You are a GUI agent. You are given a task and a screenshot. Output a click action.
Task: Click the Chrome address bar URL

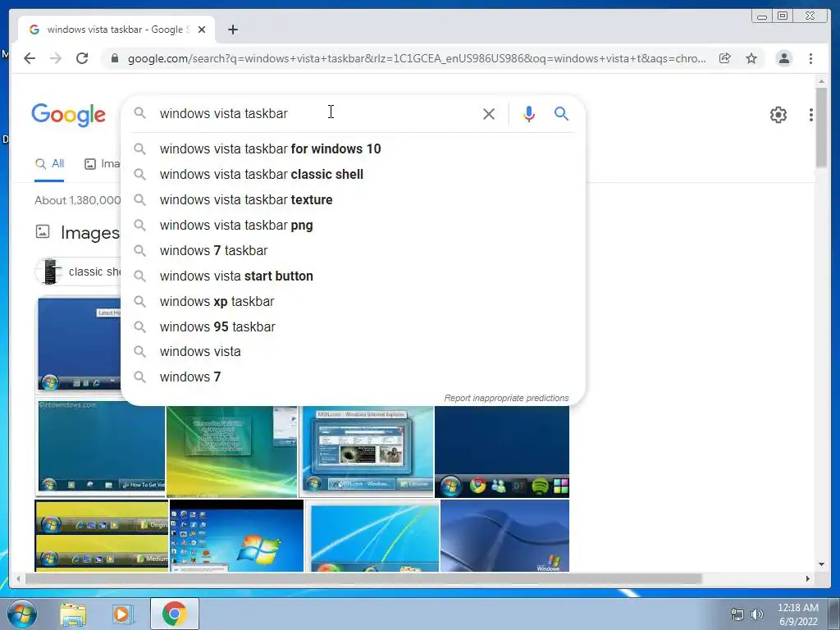[416, 58]
